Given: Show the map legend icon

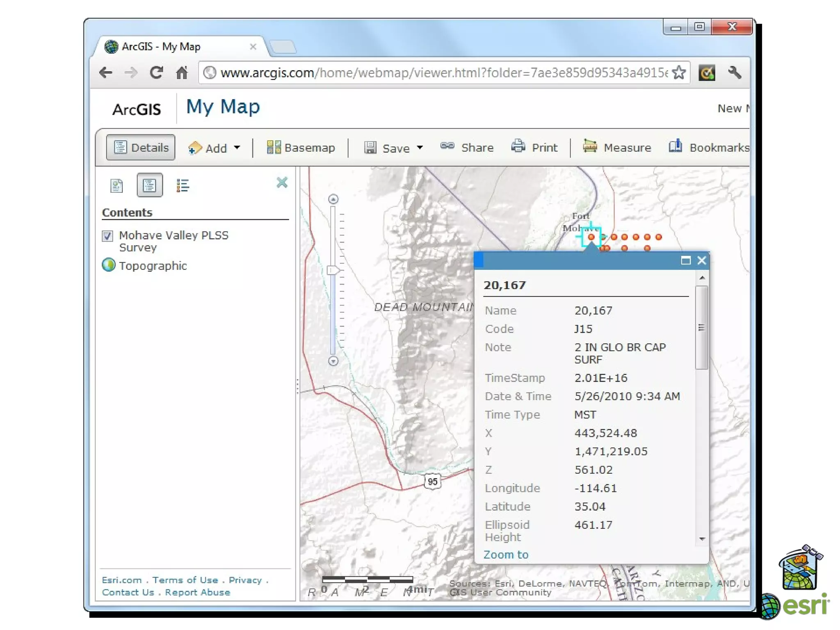Looking at the screenshot, I should pos(183,186).
